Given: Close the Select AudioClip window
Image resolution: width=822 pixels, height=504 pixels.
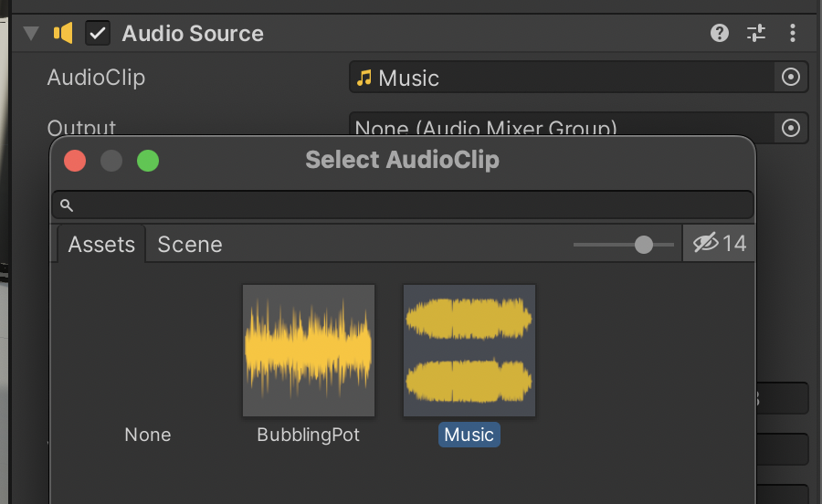Looking at the screenshot, I should (75, 161).
